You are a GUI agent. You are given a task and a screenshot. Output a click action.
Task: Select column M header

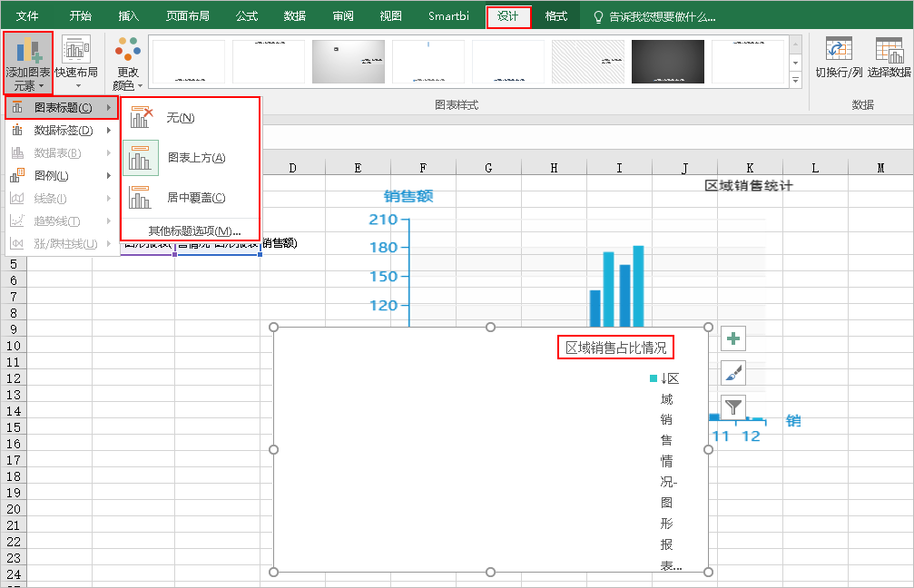[x=880, y=168]
